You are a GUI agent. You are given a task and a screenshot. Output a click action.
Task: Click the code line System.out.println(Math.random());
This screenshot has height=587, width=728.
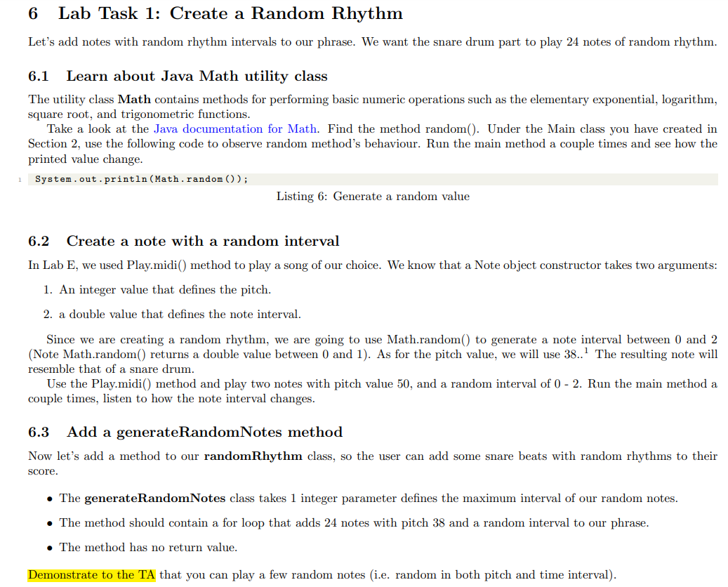[x=142, y=179]
